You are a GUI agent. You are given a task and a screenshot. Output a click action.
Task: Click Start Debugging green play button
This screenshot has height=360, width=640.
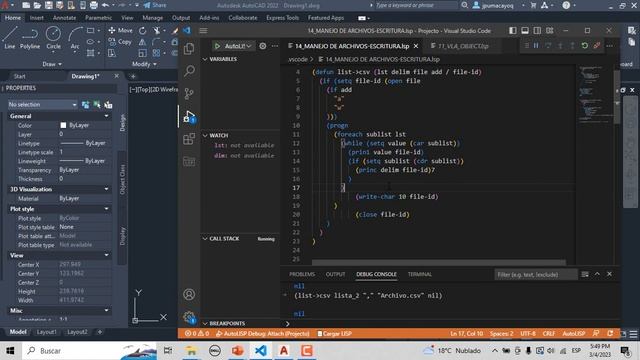217,46
